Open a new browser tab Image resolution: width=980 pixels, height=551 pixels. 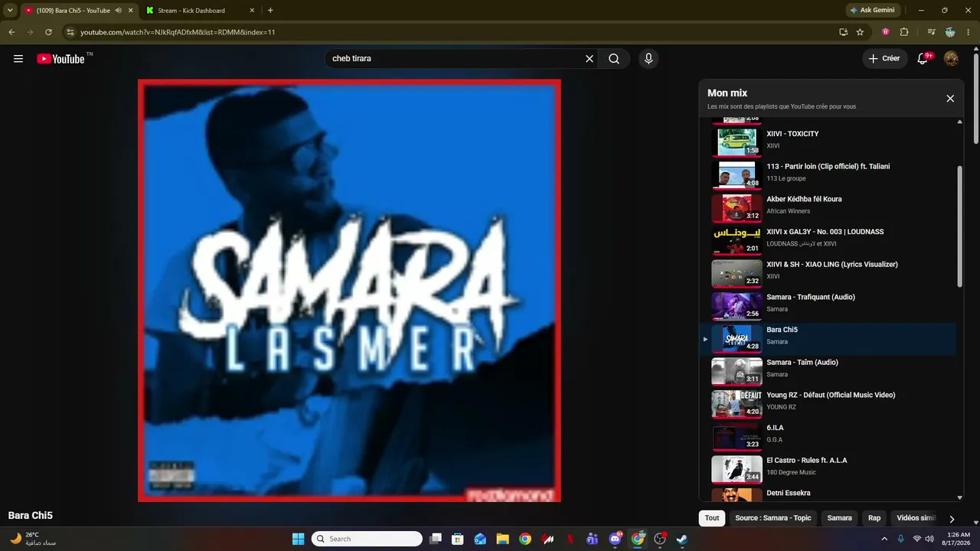coord(270,11)
